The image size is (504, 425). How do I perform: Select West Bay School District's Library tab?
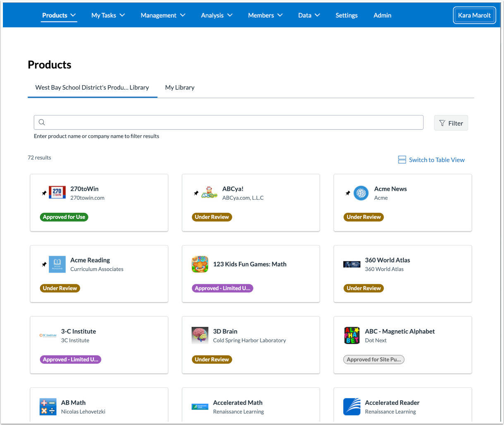click(x=92, y=88)
